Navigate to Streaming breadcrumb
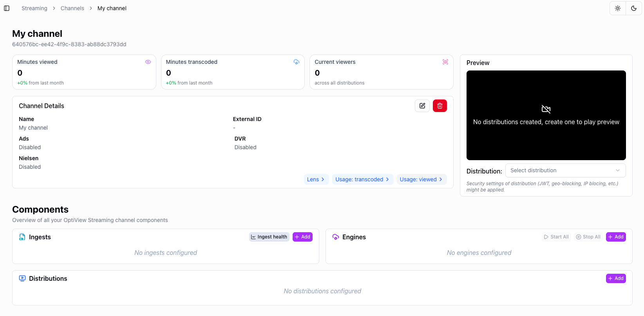Screen dimensions: 644x316 [x=34, y=8]
